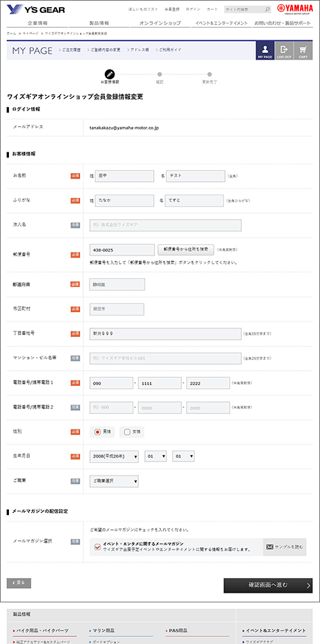Open the お問い合わせ・製品サポート menu
Screen dimensions: 320x644
[x=282, y=23]
